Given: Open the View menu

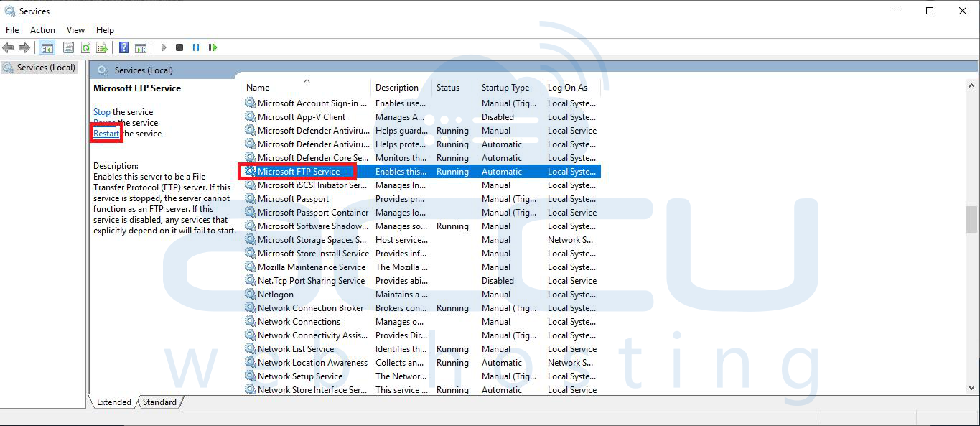Looking at the screenshot, I should [x=75, y=30].
